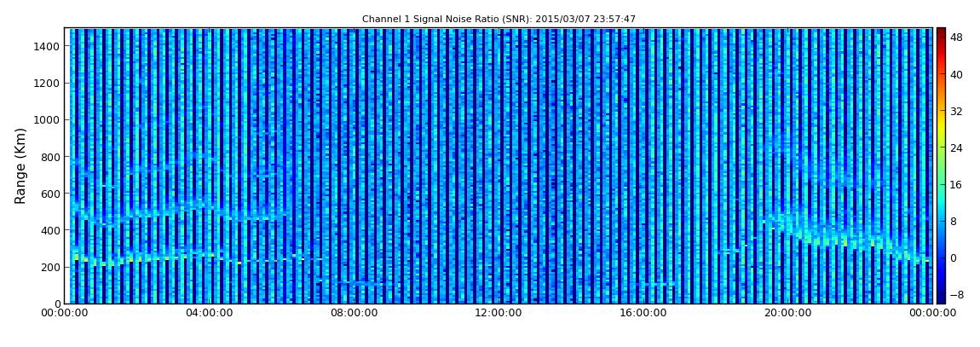Image resolution: width=980 pixels, height=347 pixels.
Task: Click the 800 y-axis tick label
Action: tap(51, 157)
